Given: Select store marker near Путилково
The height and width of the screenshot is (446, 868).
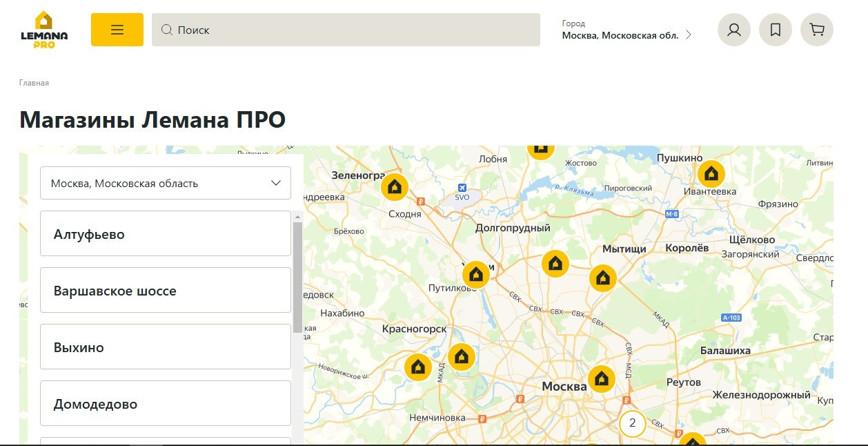Looking at the screenshot, I should pos(475,275).
